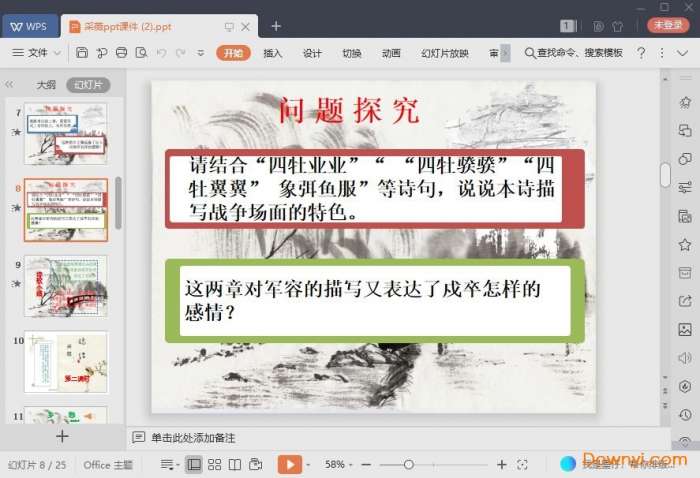Switch to normal view icon
Viewport: 700px width, 478px height.
[x=194, y=465]
